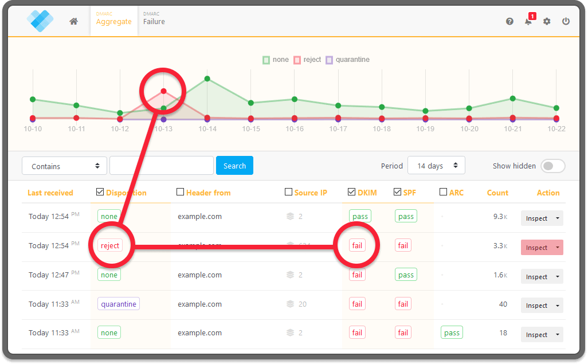
Task: Toggle the Show hidden switch
Action: click(553, 166)
